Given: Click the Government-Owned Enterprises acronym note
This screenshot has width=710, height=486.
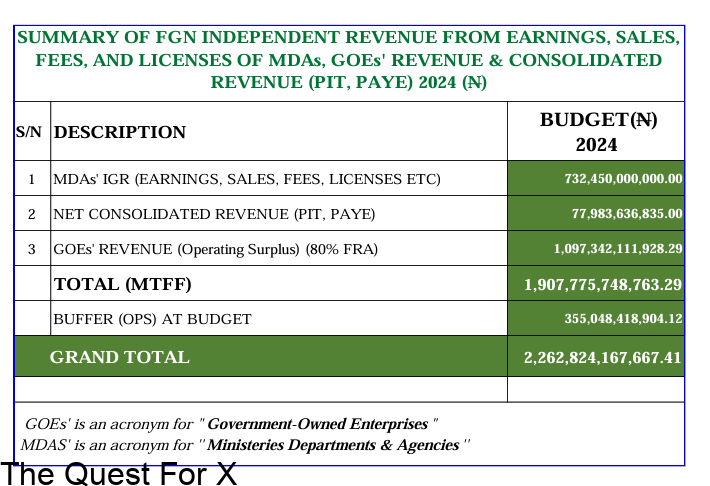Looking at the screenshot, I should [231, 424].
